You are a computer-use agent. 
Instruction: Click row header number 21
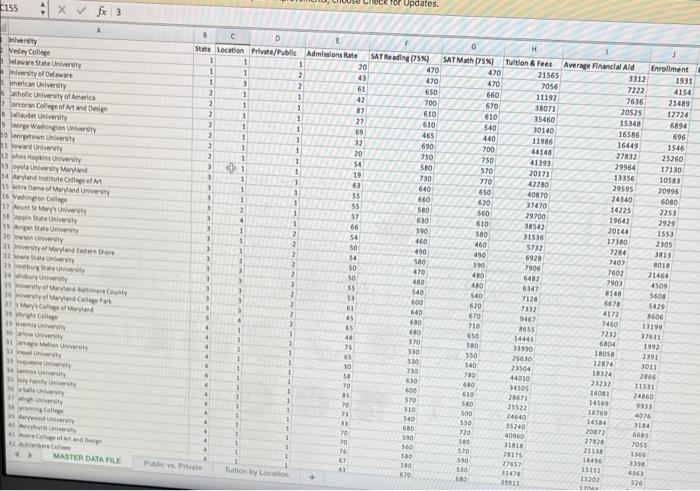6,246
